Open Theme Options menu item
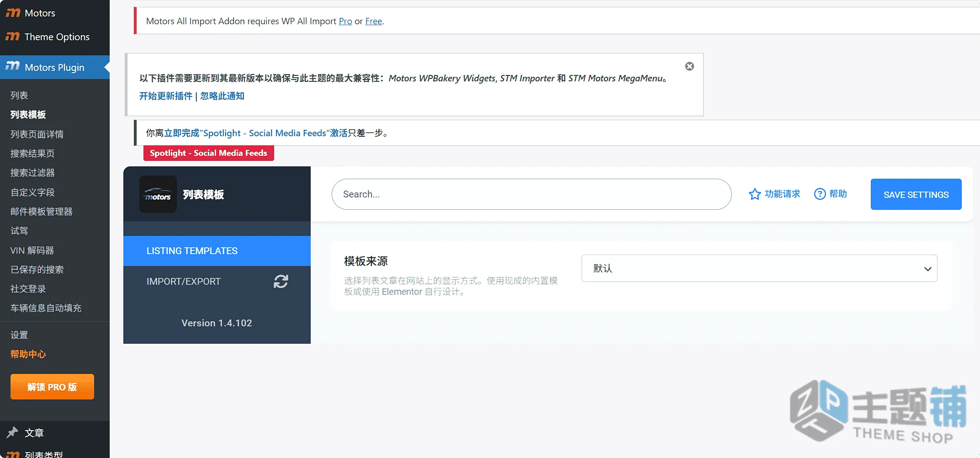Image resolution: width=980 pixels, height=458 pixels. pos(55,37)
